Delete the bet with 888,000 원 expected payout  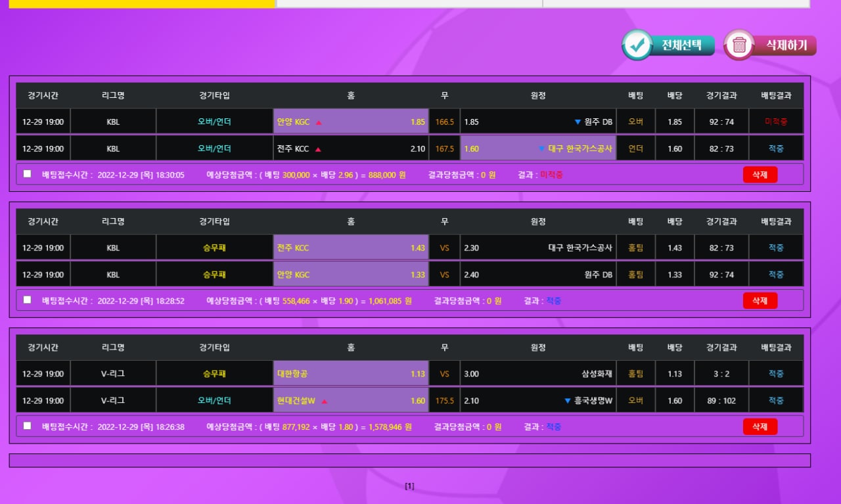760,174
